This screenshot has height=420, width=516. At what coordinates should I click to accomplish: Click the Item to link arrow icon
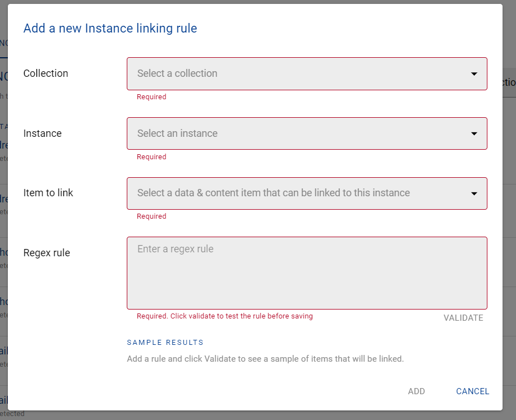tap(474, 193)
